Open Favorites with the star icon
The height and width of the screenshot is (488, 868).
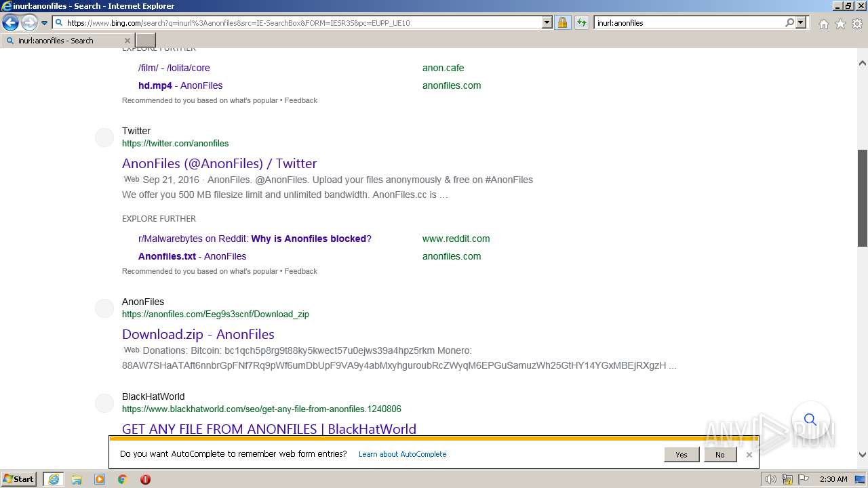[x=840, y=24]
